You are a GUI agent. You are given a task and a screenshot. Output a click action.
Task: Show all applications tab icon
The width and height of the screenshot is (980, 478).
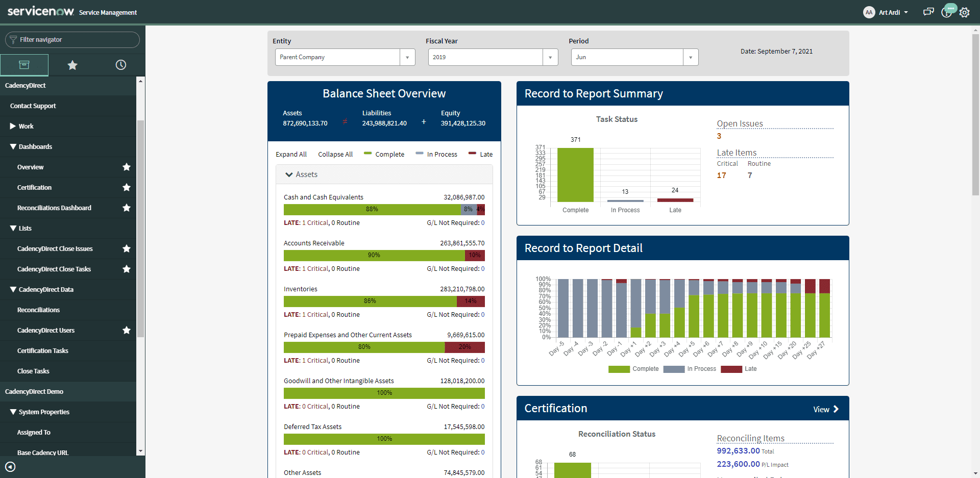tap(24, 65)
